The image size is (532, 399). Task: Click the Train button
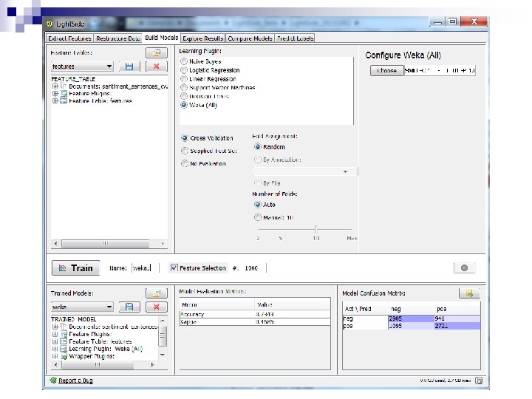(75, 268)
